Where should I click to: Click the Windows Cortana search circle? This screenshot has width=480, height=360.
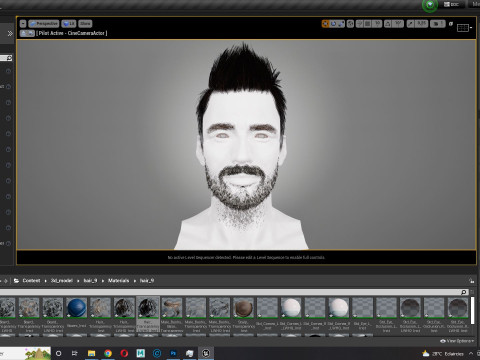click(x=59, y=353)
